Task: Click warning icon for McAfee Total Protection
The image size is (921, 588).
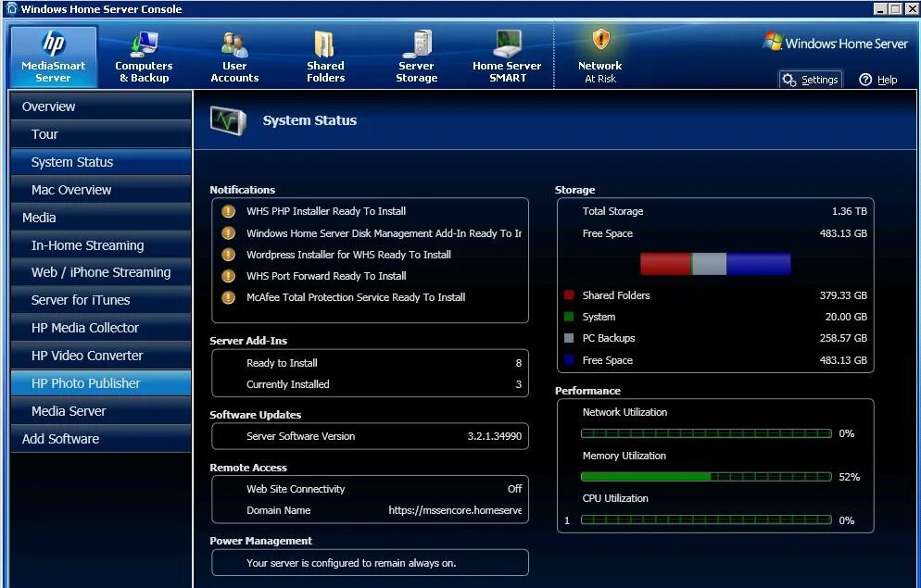Action: coord(229,297)
